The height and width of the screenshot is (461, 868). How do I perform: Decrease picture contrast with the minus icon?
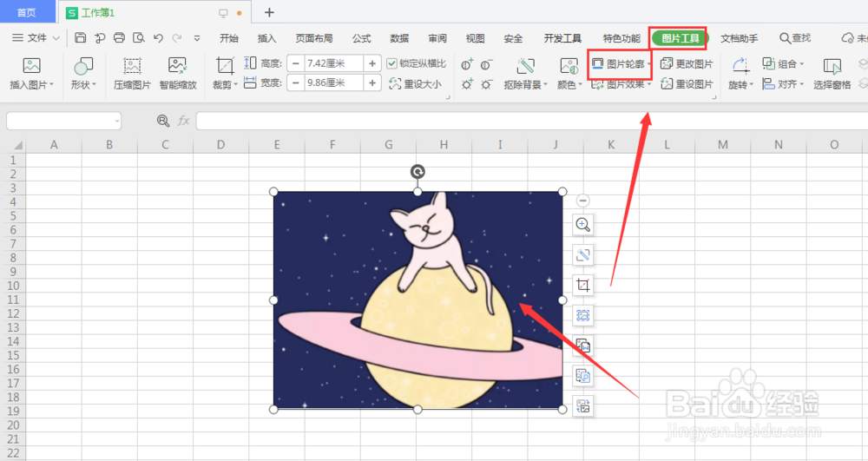click(487, 65)
